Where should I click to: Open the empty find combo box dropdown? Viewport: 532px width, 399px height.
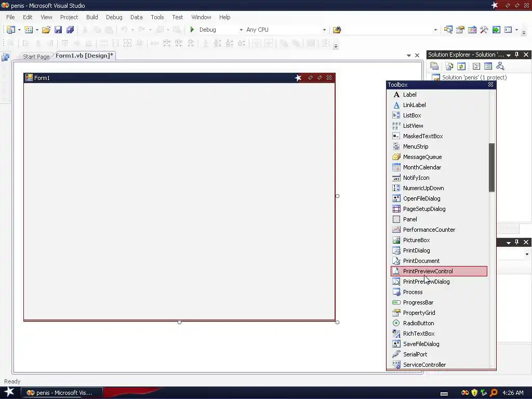point(435,30)
